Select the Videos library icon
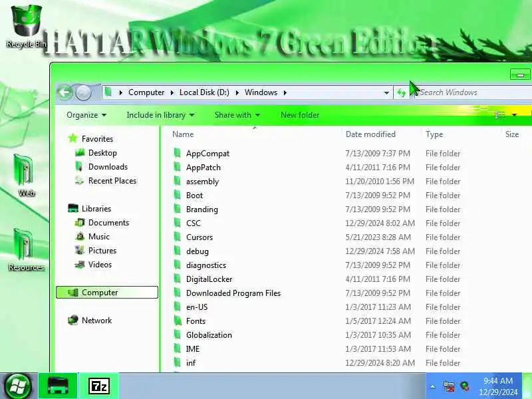This screenshot has height=399, width=532. [x=79, y=264]
